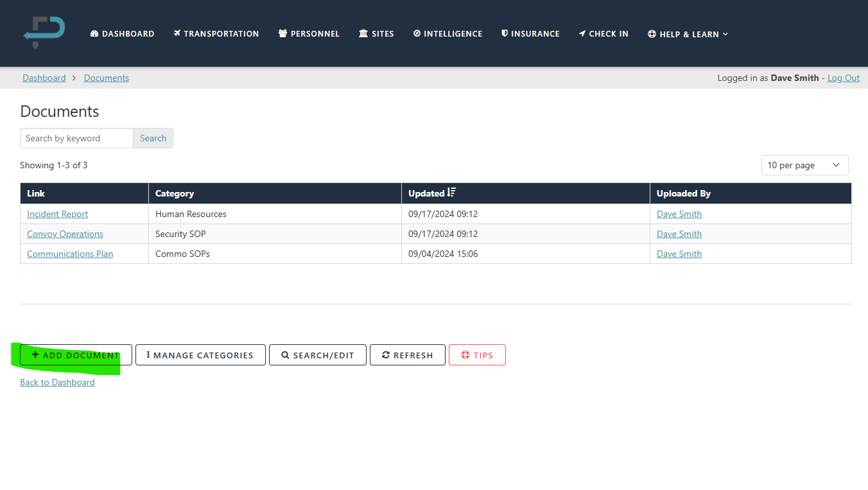The image size is (868, 490).
Task: Click the company logo icon
Action: [x=43, y=32]
